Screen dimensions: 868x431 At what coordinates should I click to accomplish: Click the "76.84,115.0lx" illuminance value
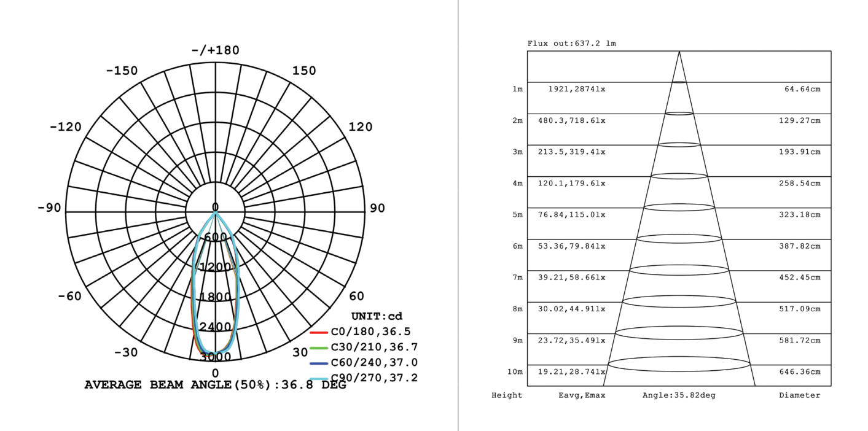[x=572, y=214]
